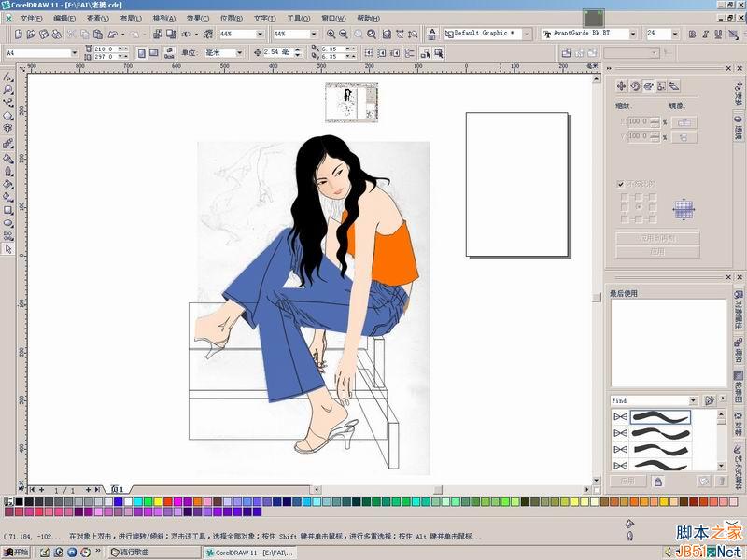Switch to the Scale and Mirror icon
The width and height of the screenshot is (747, 560).
click(648, 86)
